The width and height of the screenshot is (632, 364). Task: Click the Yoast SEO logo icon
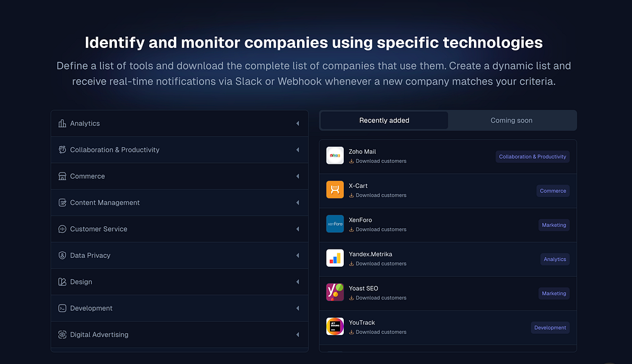pos(334,293)
